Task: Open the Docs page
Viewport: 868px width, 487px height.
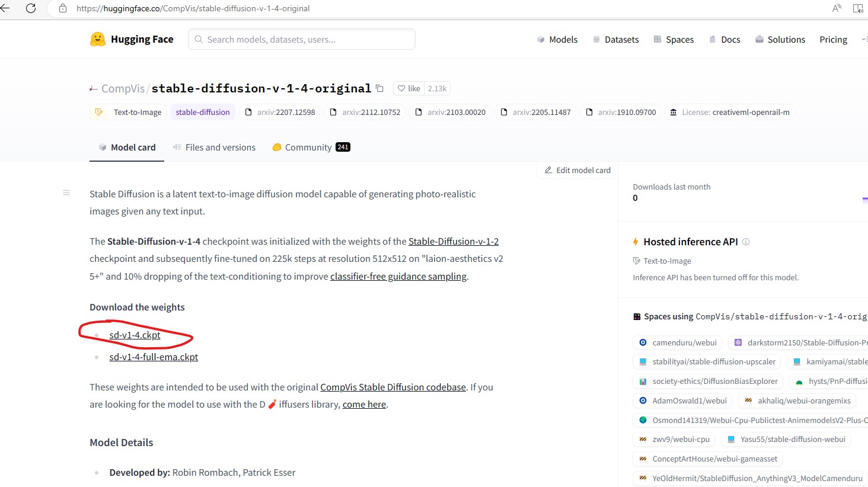Action: click(x=725, y=39)
